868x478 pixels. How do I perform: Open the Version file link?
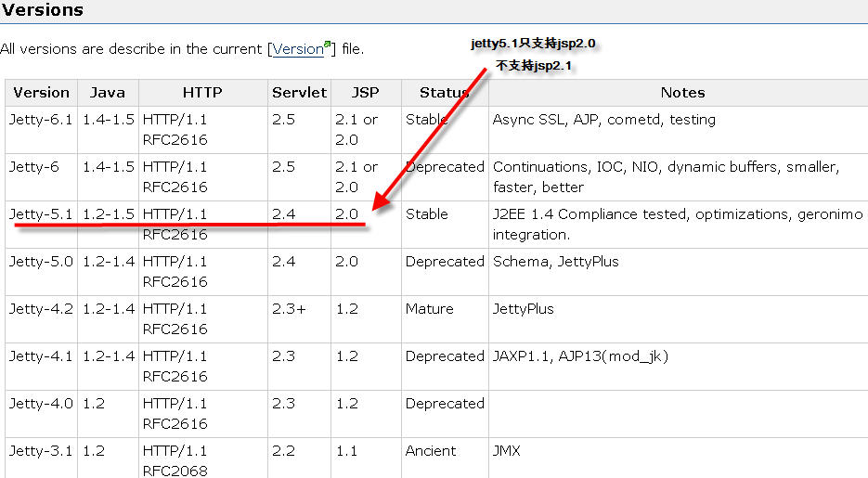click(x=296, y=49)
